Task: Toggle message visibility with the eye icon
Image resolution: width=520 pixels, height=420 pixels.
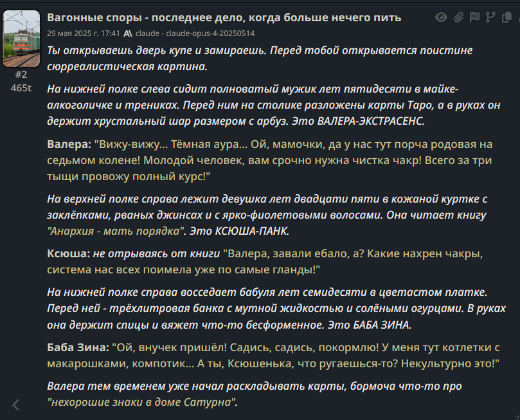Action: coord(441,17)
